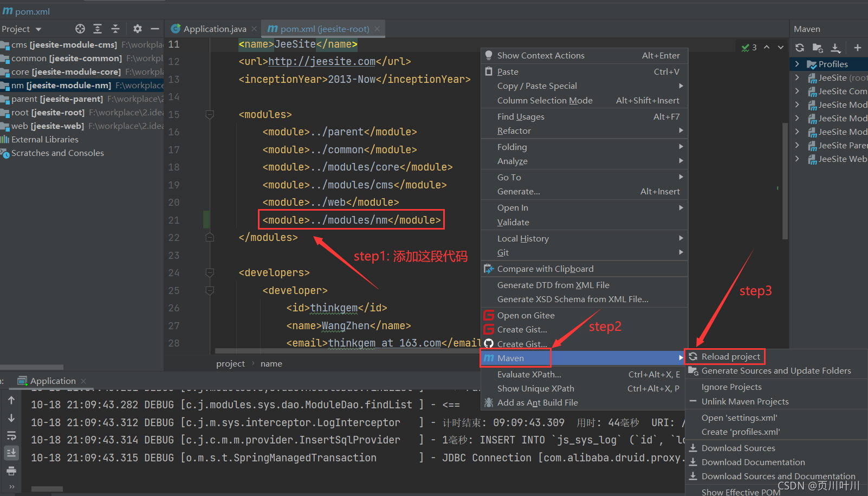Click the Expand All icon in Project panel
The image size is (868, 496).
[x=98, y=29]
